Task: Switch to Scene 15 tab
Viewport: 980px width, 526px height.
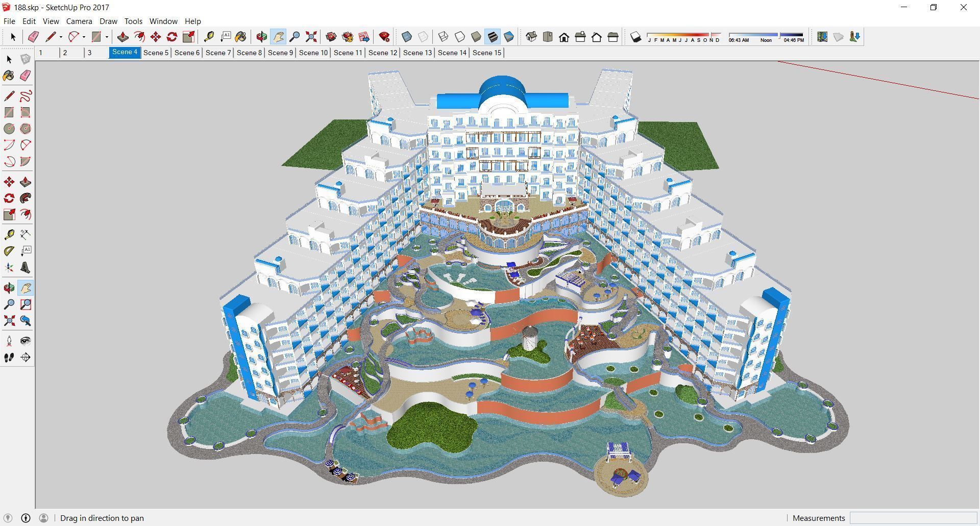Action: (487, 53)
